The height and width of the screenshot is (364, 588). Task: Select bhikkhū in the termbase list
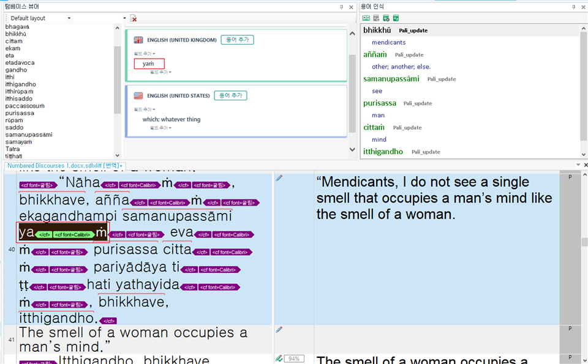point(16,34)
